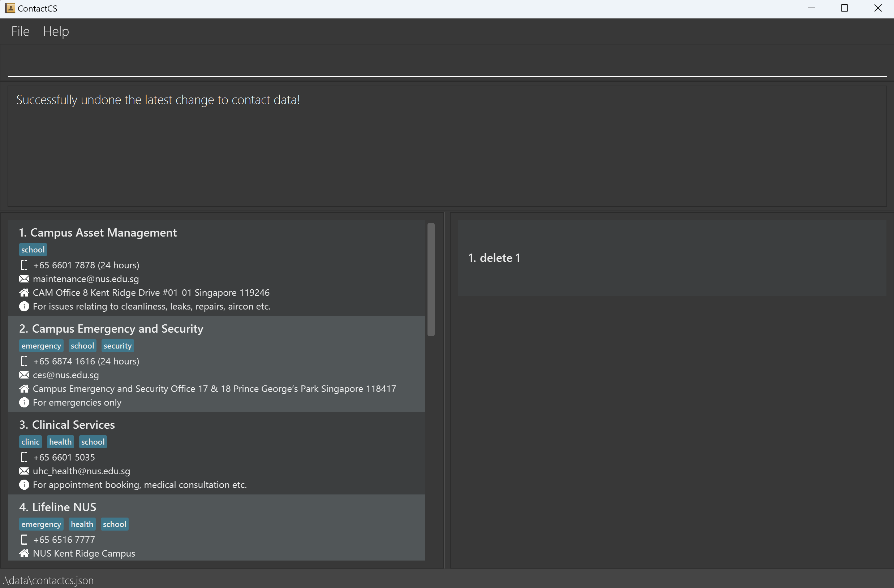The width and height of the screenshot is (894, 588).
Task: Close the ContactCS window
Action: tap(878, 8)
